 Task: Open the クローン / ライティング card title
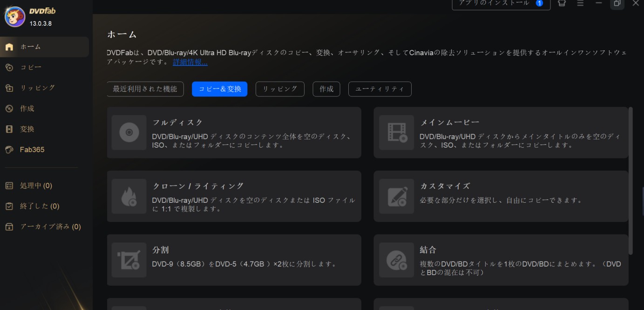click(198, 186)
